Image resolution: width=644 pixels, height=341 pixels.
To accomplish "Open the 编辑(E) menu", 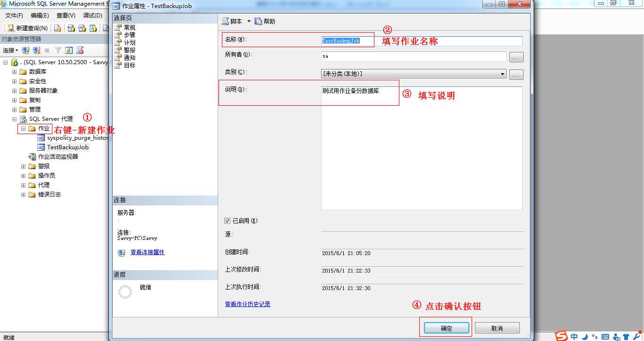I will coord(40,16).
